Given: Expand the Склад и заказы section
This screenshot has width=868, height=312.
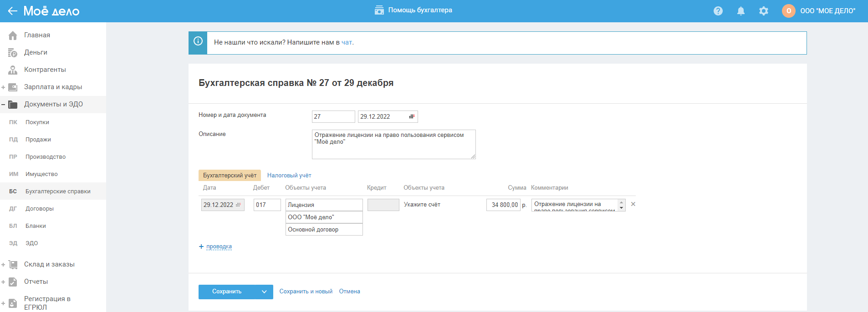Looking at the screenshot, I should point(3,265).
